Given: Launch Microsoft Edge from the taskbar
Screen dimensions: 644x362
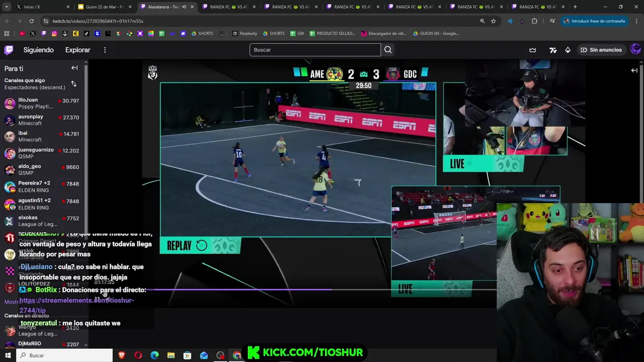Looking at the screenshot, I should (154, 355).
